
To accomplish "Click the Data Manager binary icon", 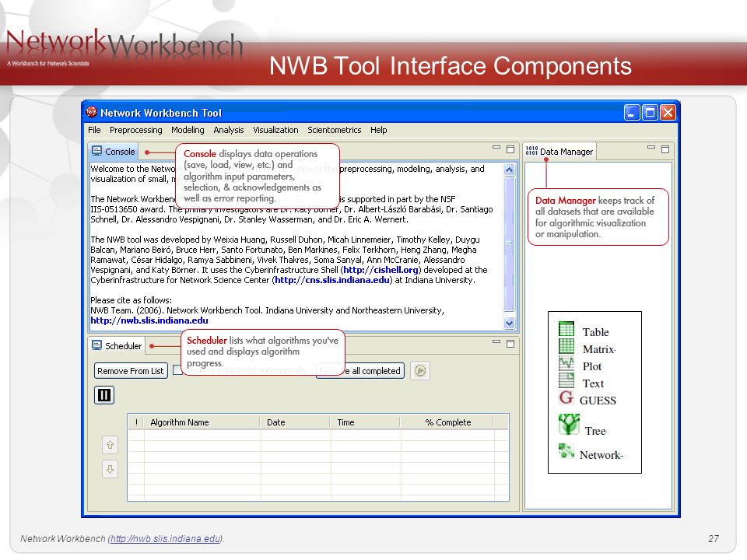I will (x=531, y=151).
